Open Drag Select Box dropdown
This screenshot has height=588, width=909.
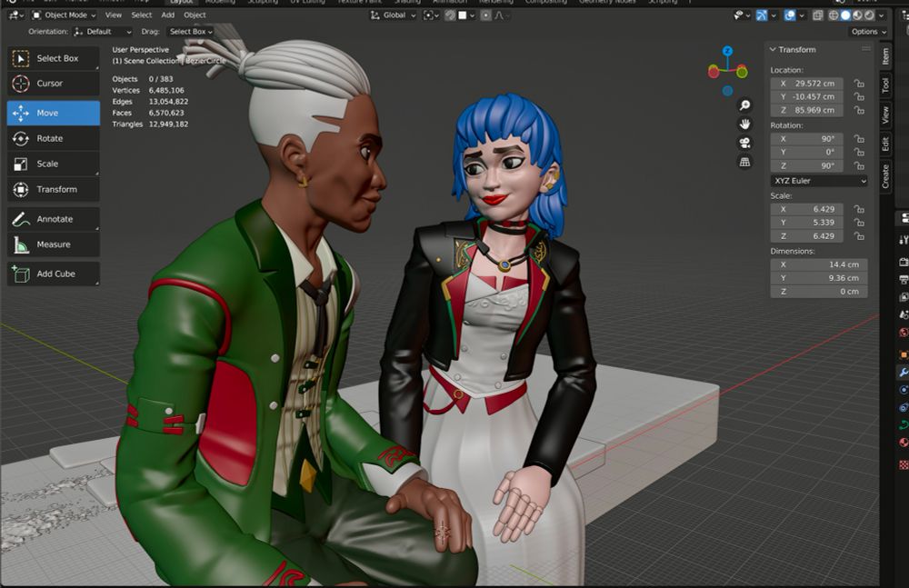tap(191, 32)
